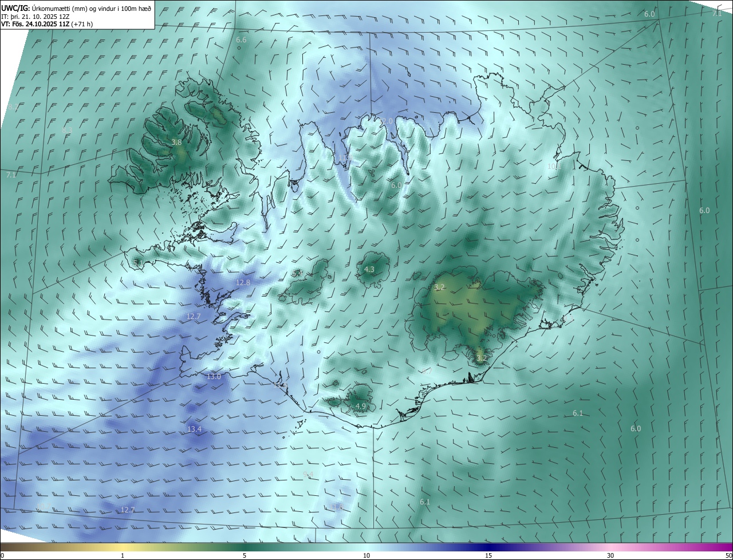
Task: Click the color scale tick label 50
Action: click(x=728, y=555)
